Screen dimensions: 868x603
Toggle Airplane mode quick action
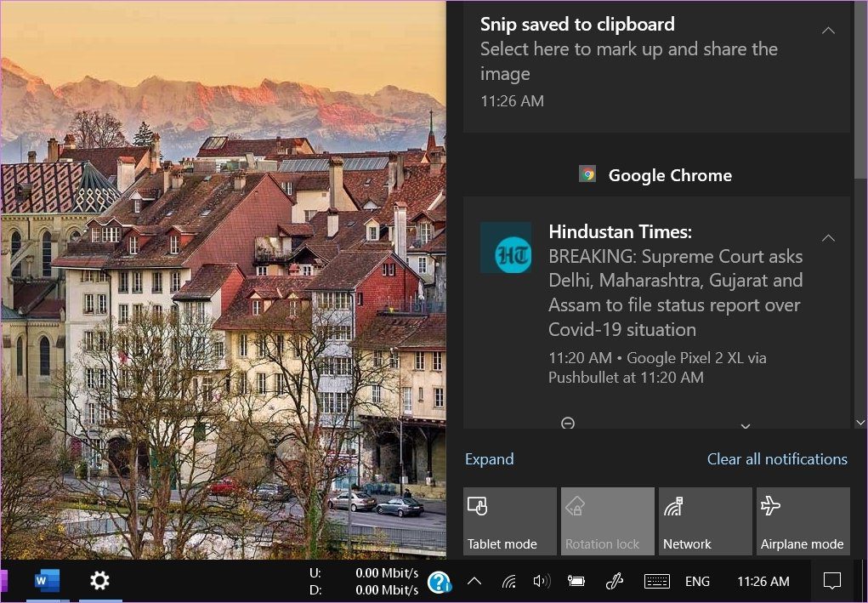tap(803, 521)
